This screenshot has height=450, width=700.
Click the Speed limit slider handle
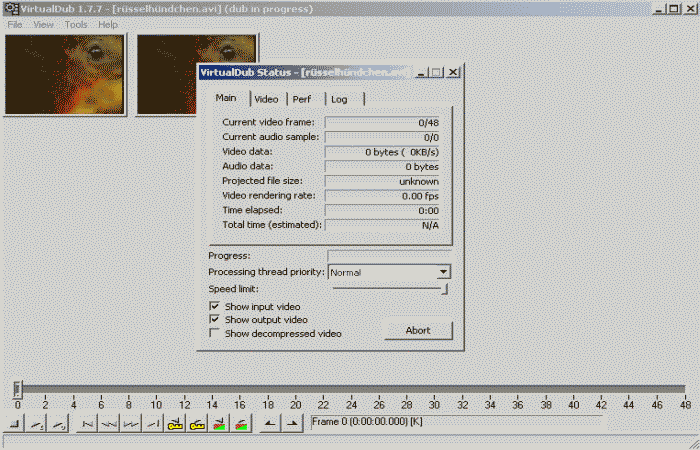tap(445, 289)
